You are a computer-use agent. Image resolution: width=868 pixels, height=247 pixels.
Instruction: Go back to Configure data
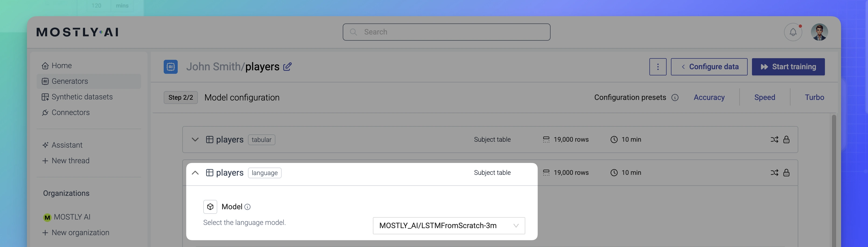pyautogui.click(x=709, y=67)
